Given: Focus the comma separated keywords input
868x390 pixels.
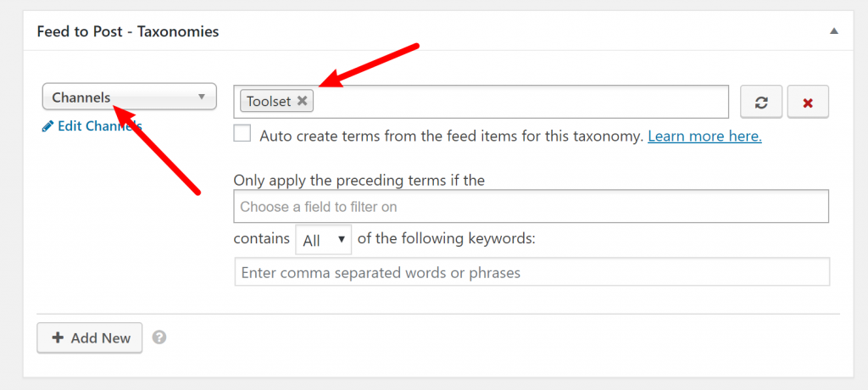Looking at the screenshot, I should (x=532, y=272).
